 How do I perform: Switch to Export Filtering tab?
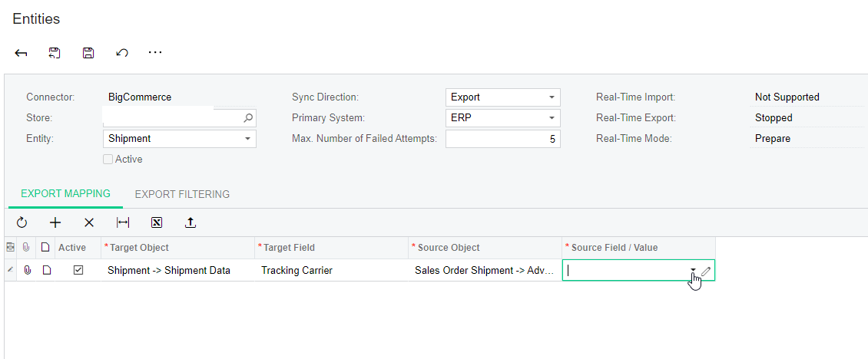pos(182,194)
